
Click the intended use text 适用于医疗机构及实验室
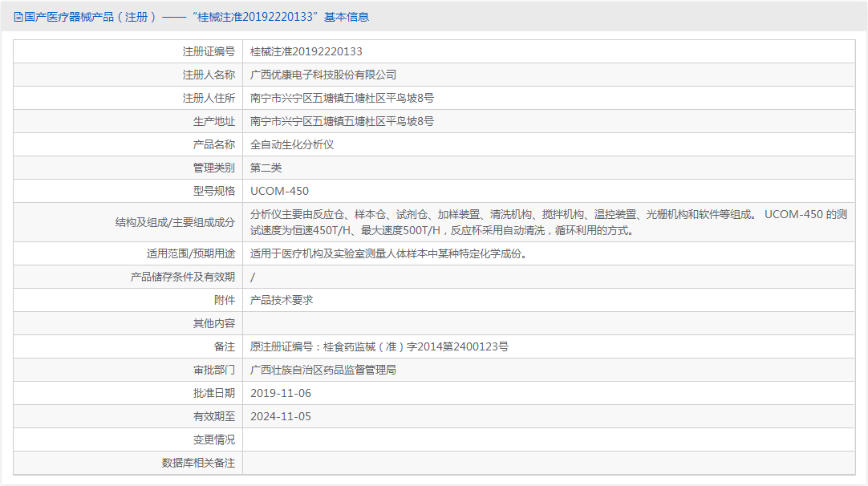[x=391, y=253]
